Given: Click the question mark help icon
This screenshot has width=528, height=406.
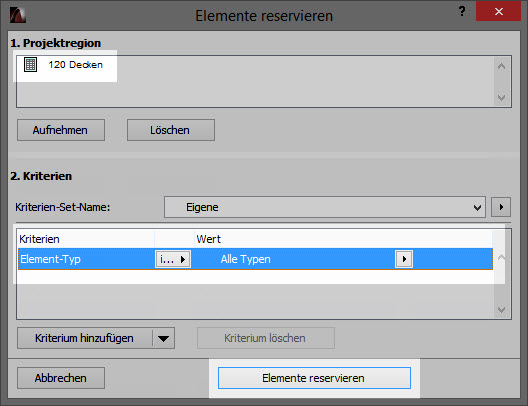Looking at the screenshot, I should click(x=462, y=11).
